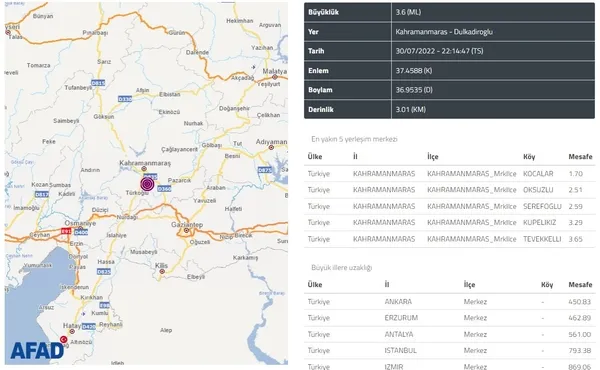Click the airport icon near Malatya
600x370 pixels.
point(253,67)
